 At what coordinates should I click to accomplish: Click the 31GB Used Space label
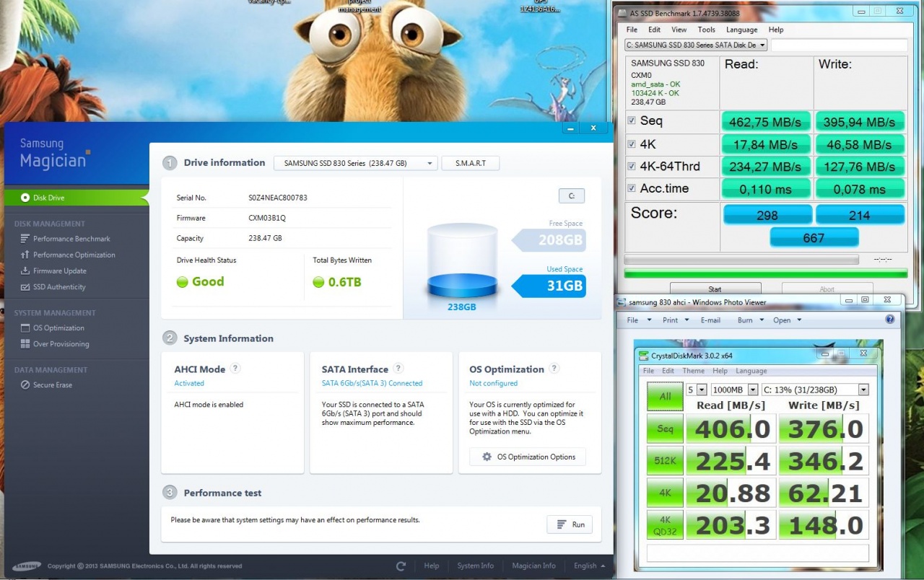[x=549, y=286]
